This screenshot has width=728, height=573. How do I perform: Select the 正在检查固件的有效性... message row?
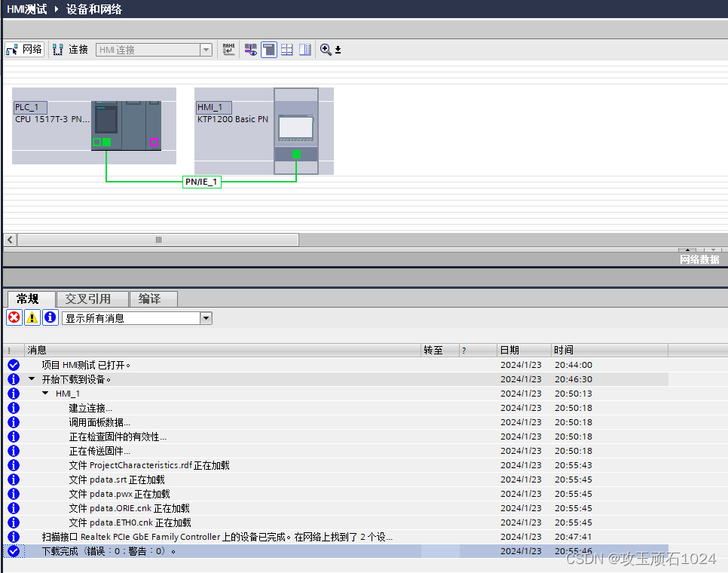pos(336,437)
